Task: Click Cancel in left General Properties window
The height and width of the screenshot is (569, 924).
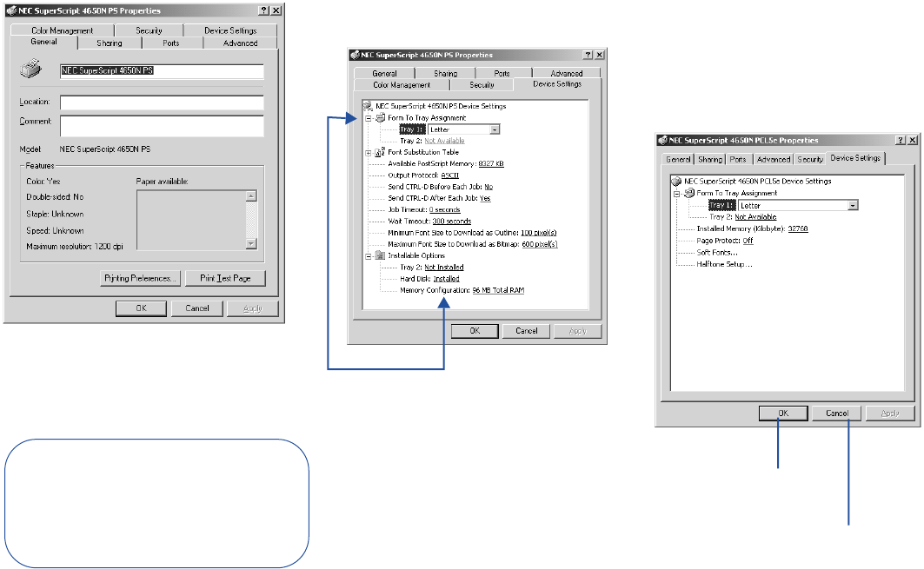Action: (x=196, y=308)
